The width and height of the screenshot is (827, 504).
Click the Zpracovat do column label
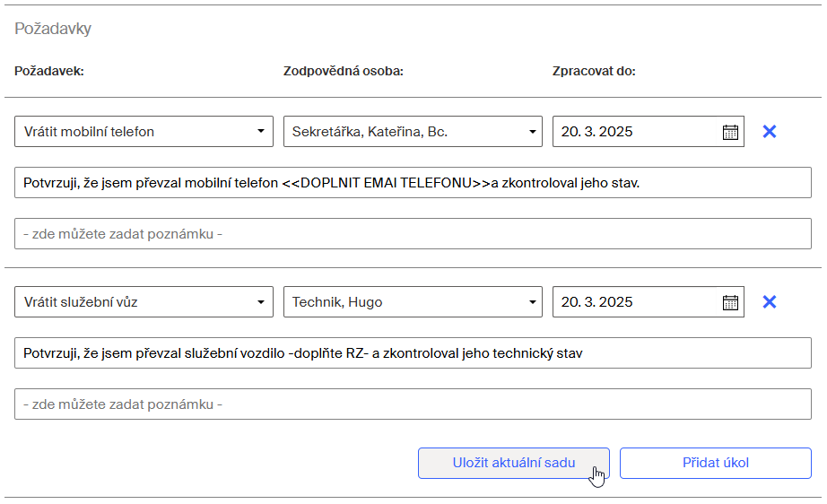pyautogui.click(x=594, y=71)
